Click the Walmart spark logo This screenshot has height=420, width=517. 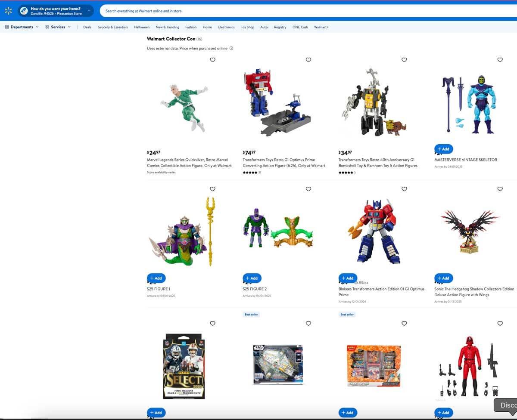tap(8, 11)
